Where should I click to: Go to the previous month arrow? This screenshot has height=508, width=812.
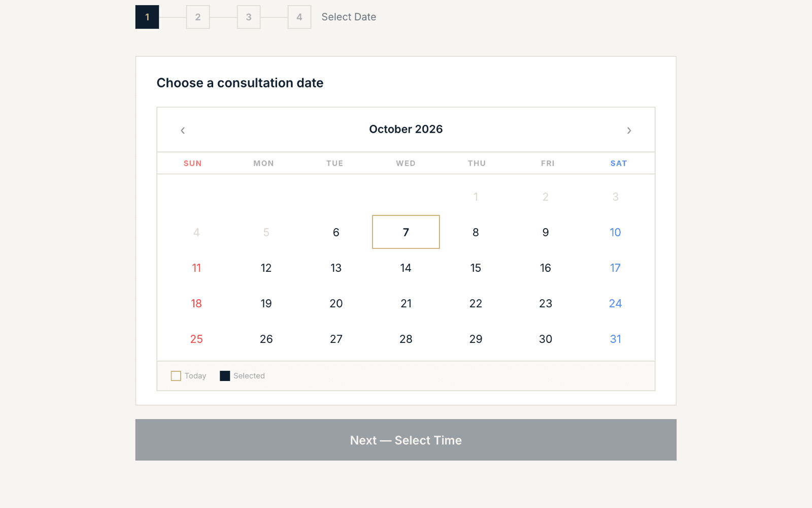[183, 131]
